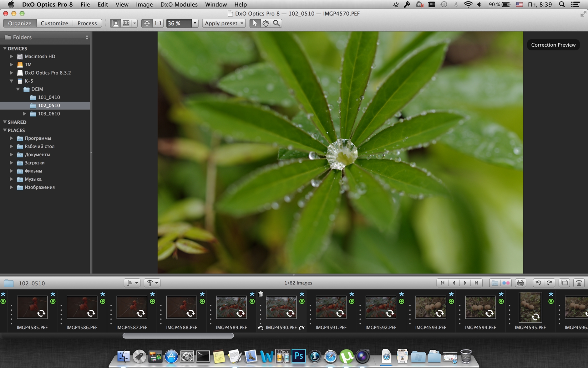Image resolution: width=588 pixels, height=368 pixels.
Task: Rotate image left using toolbar icon
Action: [538, 283]
